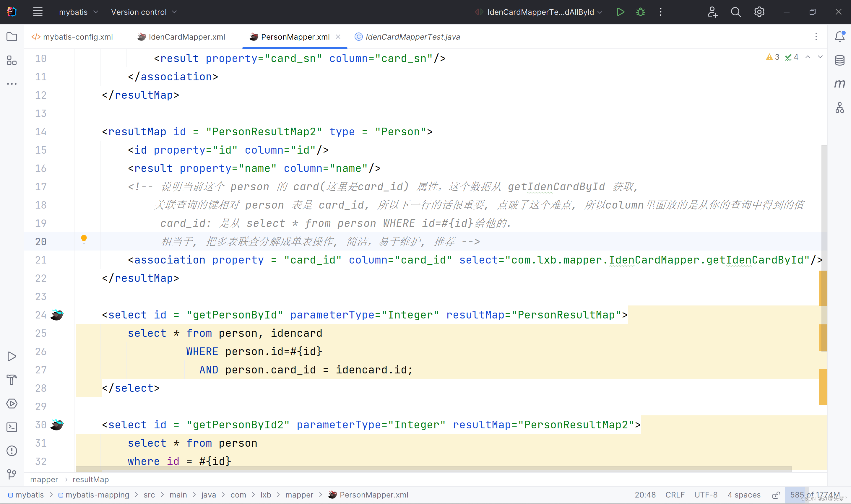Open Code With Me add-user icon
Screen dimensions: 851x504
(712, 12)
